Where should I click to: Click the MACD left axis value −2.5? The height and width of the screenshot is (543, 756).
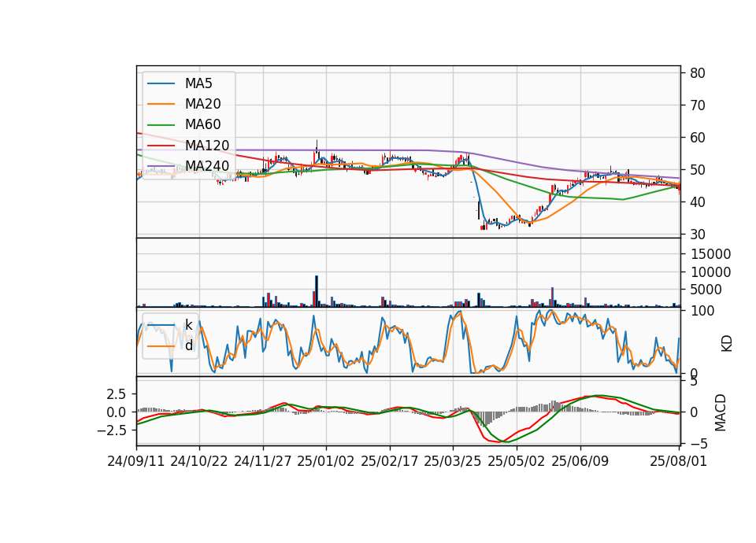click(112, 430)
